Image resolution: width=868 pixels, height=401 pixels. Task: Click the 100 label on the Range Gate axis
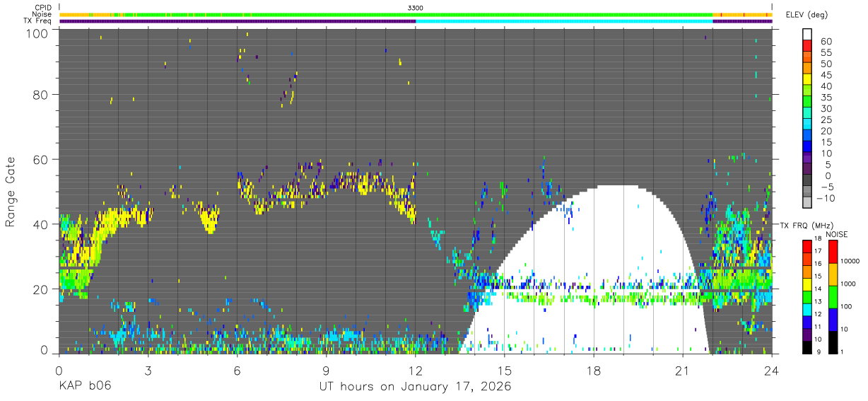tap(38, 33)
